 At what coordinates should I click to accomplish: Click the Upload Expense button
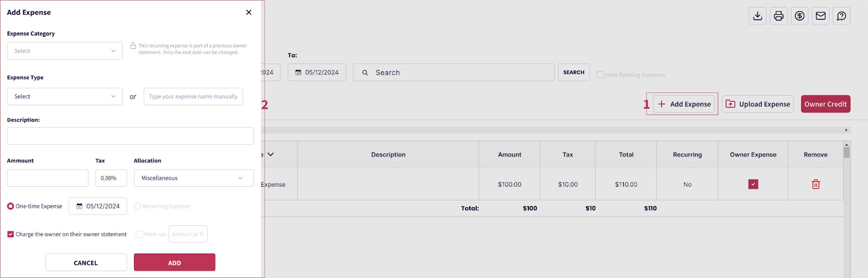click(758, 104)
